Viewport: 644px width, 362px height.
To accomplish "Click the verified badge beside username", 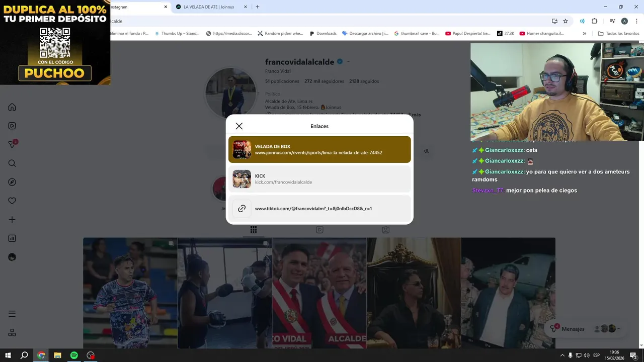I will [x=340, y=62].
